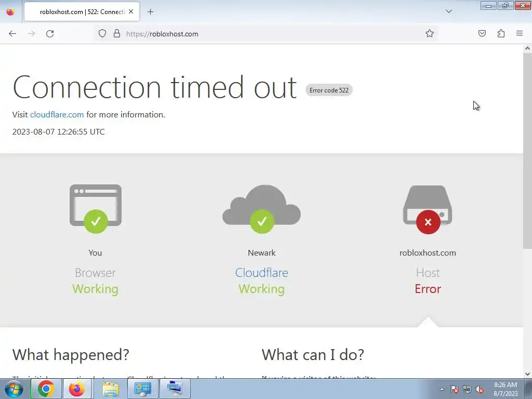532x399 pixels.
Task: Click the What can I do? heading
Action: [312, 355]
